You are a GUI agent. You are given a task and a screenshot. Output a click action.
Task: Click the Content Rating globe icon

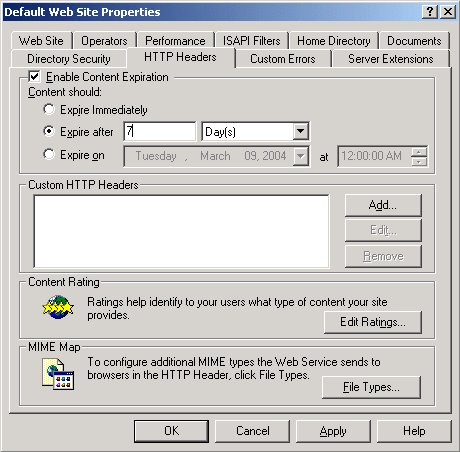pyautogui.click(x=58, y=307)
